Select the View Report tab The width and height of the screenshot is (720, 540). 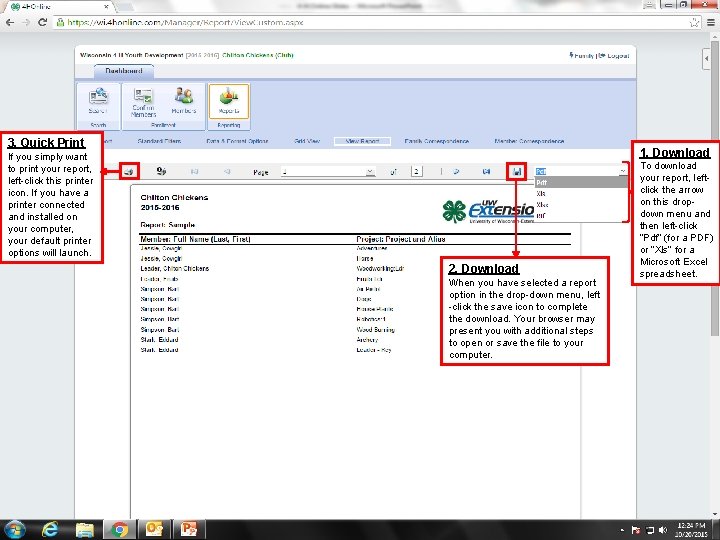[x=362, y=141]
